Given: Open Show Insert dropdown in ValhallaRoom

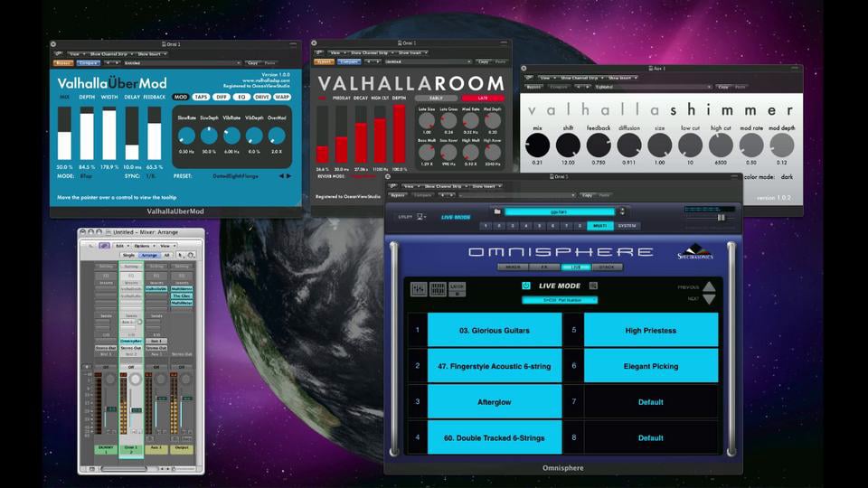Looking at the screenshot, I should click(413, 53).
